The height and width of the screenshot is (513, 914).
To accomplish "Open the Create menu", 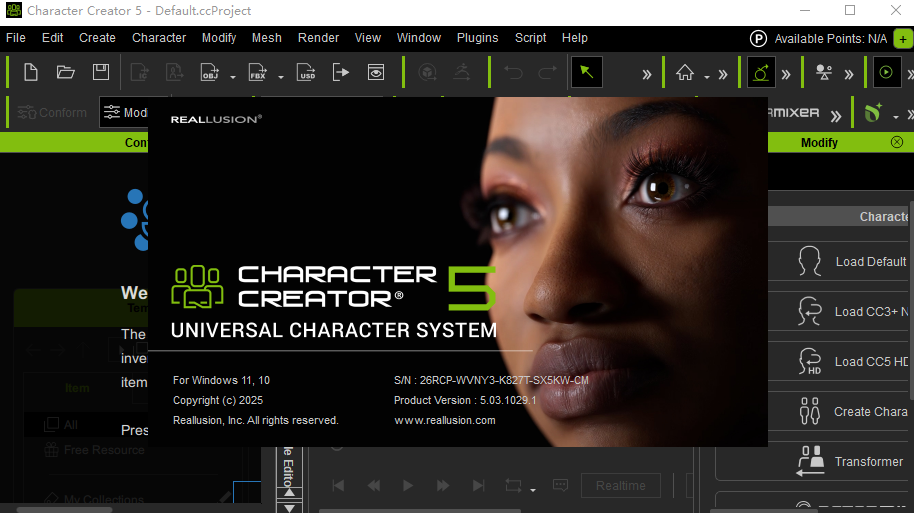I will point(97,38).
